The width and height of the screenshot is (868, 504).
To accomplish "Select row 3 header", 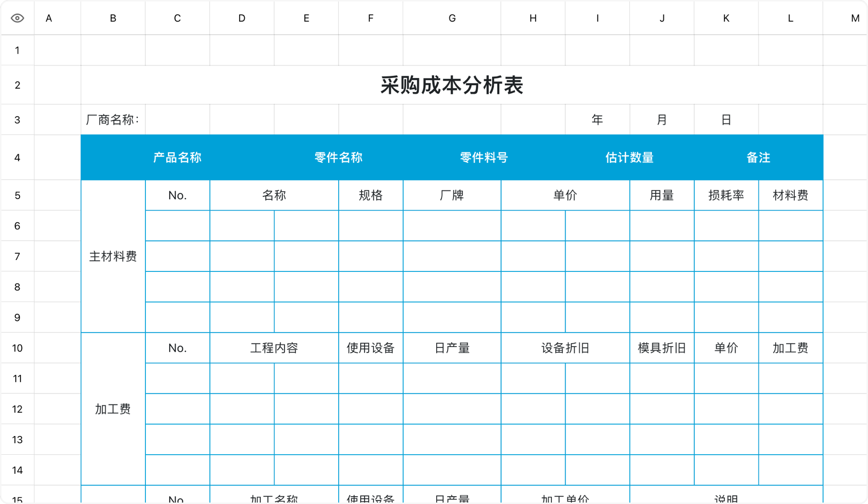I will click(x=17, y=120).
